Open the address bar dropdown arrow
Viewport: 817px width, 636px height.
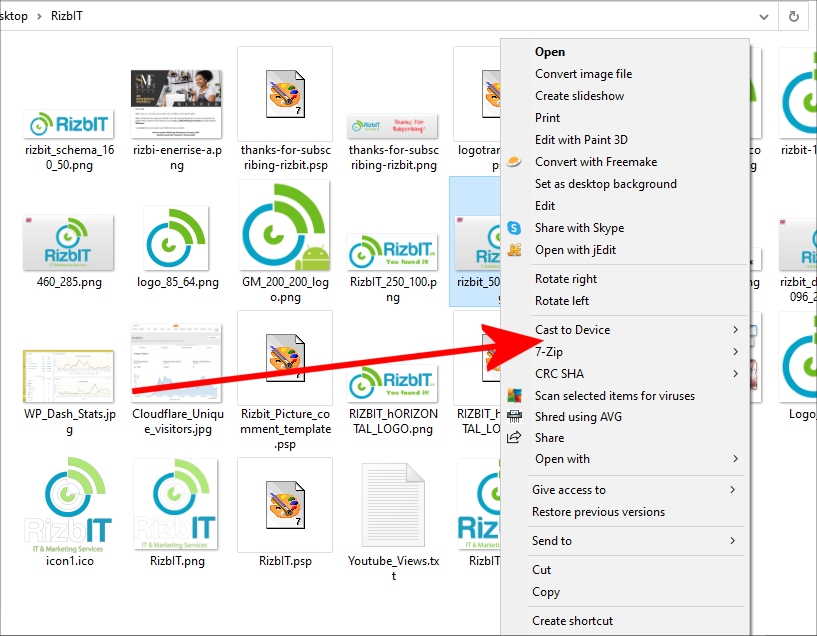[x=764, y=16]
